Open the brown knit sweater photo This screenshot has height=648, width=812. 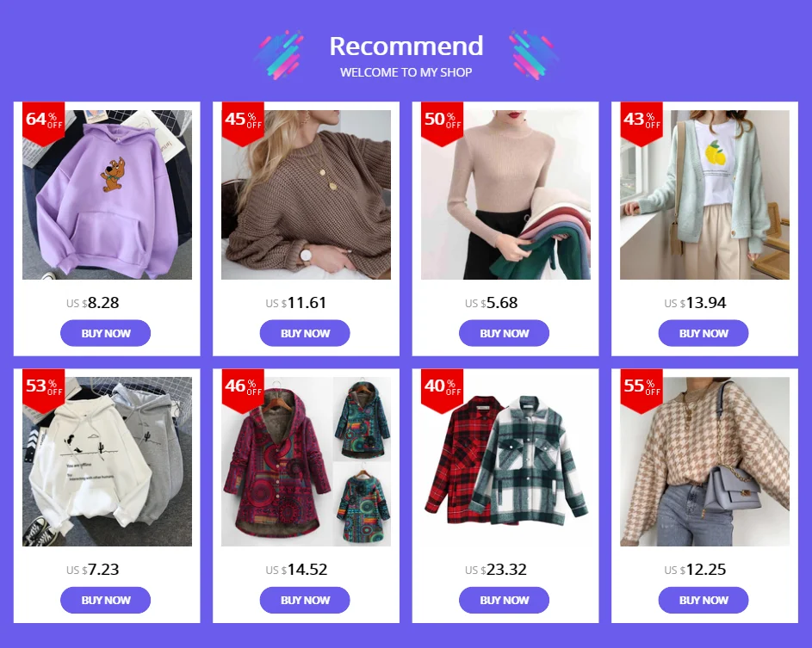(306, 194)
